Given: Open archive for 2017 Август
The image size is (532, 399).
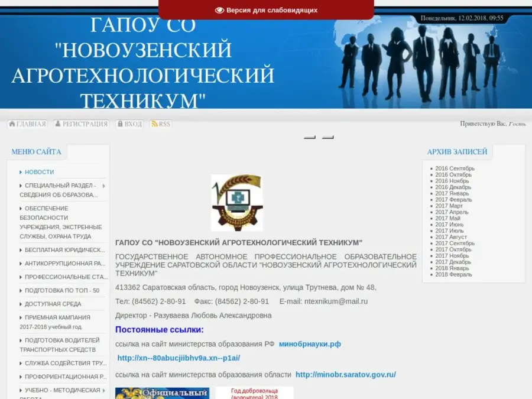Looking at the screenshot, I should coord(451,237).
